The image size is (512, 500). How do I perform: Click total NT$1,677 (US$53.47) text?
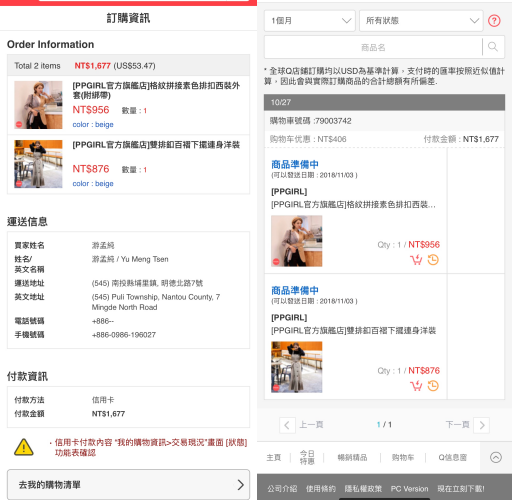(x=115, y=66)
